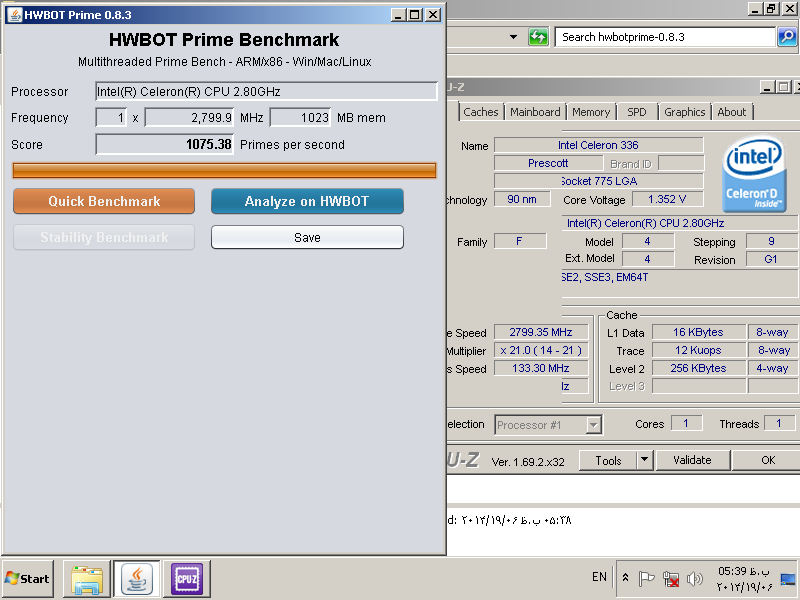This screenshot has width=800, height=600.
Task: Click the Prescott code name value
Action: coord(548,163)
